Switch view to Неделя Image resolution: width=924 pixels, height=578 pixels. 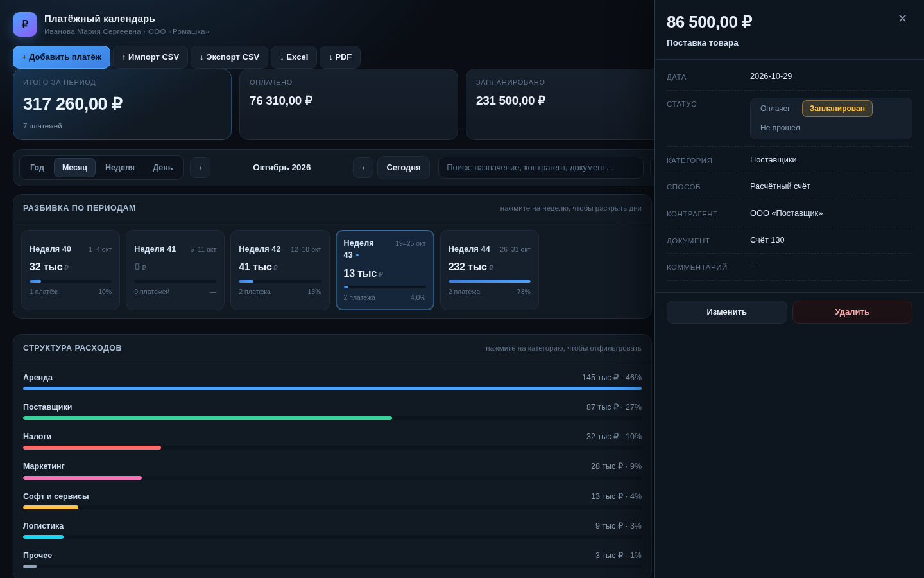120,168
